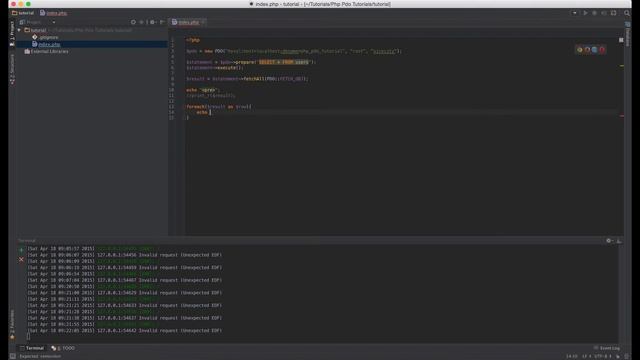
Task: Click the status bar message text
Action: pyautogui.click(x=40, y=356)
